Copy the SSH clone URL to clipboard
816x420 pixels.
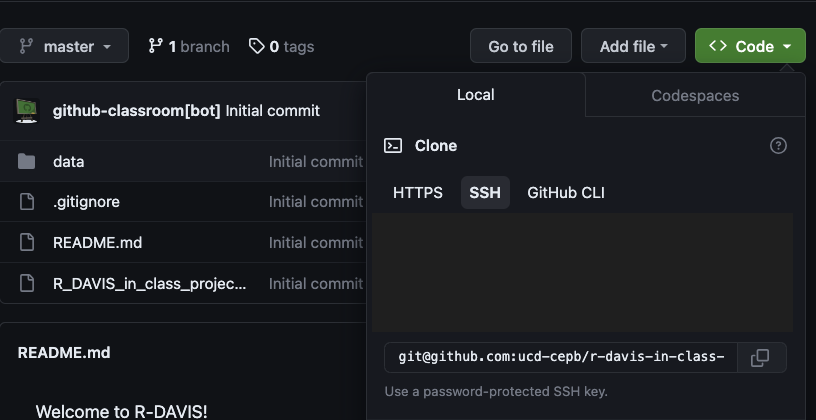[x=760, y=358]
